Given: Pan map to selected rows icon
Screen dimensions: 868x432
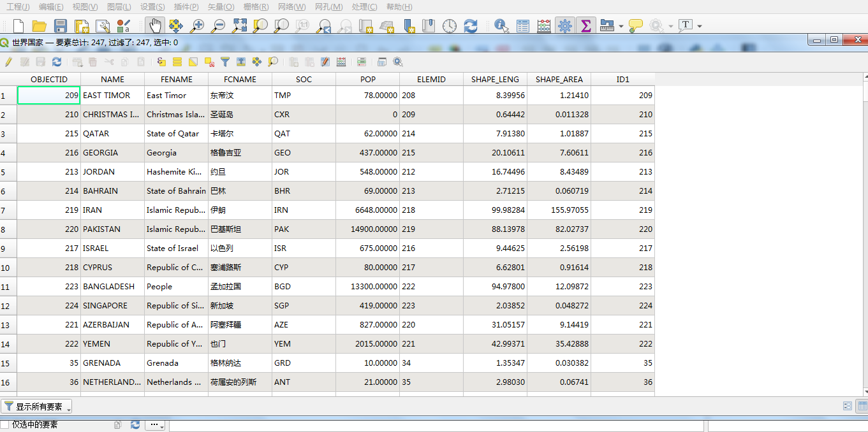Looking at the screenshot, I should 257,62.
